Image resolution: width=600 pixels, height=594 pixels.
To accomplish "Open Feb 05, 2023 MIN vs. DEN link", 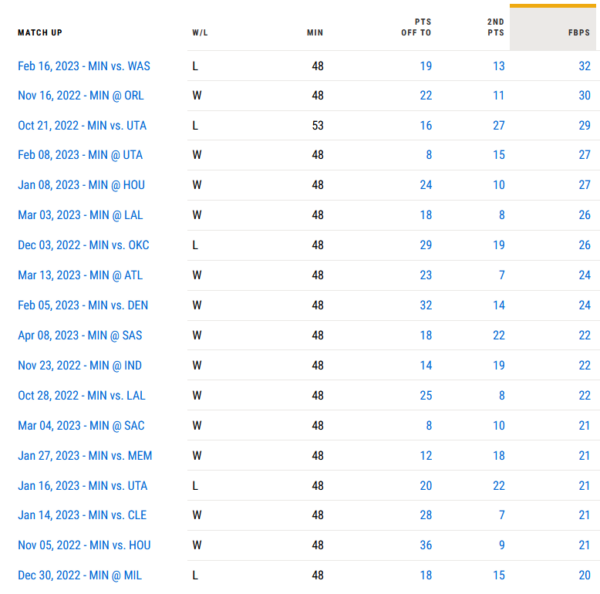I will 84,305.
